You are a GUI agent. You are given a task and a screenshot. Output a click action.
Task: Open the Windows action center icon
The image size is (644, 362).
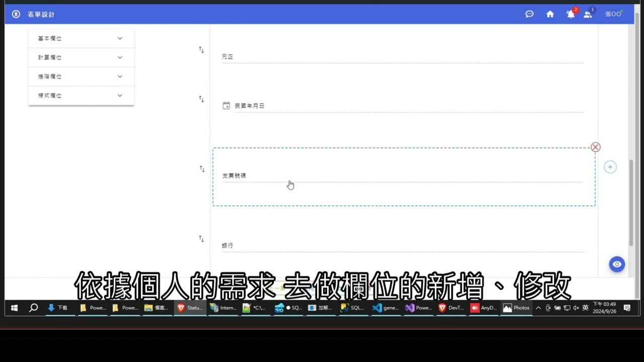pos(627,308)
